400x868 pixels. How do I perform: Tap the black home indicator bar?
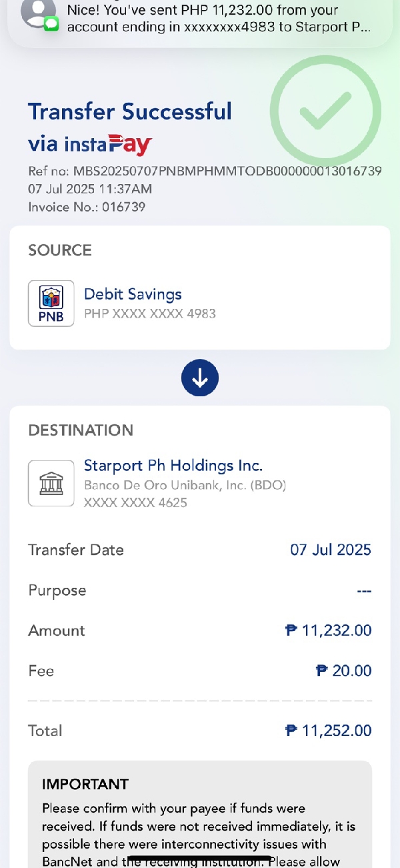[x=200, y=858]
